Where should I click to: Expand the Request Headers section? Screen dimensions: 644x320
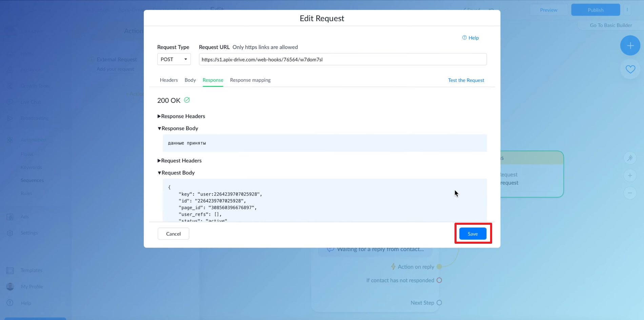(180, 161)
